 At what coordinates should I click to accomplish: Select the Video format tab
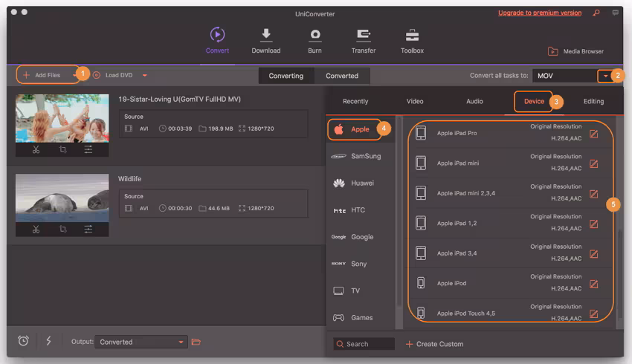point(415,101)
